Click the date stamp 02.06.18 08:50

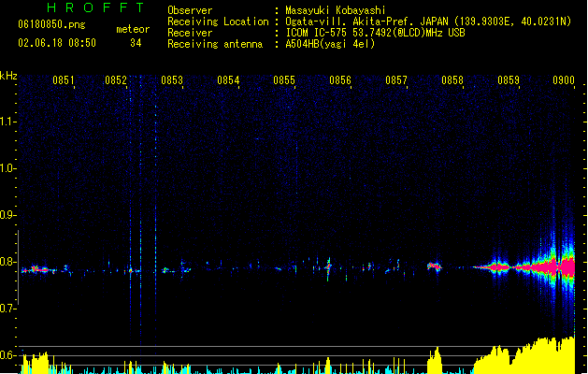point(57,43)
